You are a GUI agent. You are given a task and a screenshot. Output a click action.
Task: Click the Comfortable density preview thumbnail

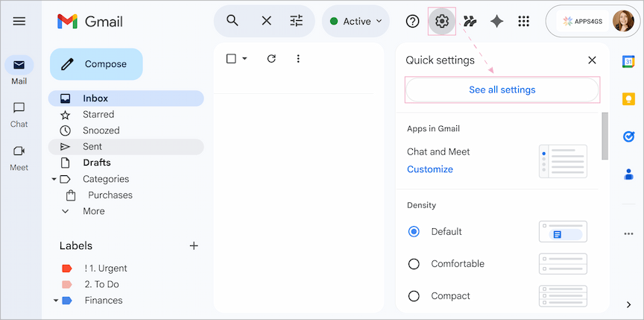pos(563,264)
